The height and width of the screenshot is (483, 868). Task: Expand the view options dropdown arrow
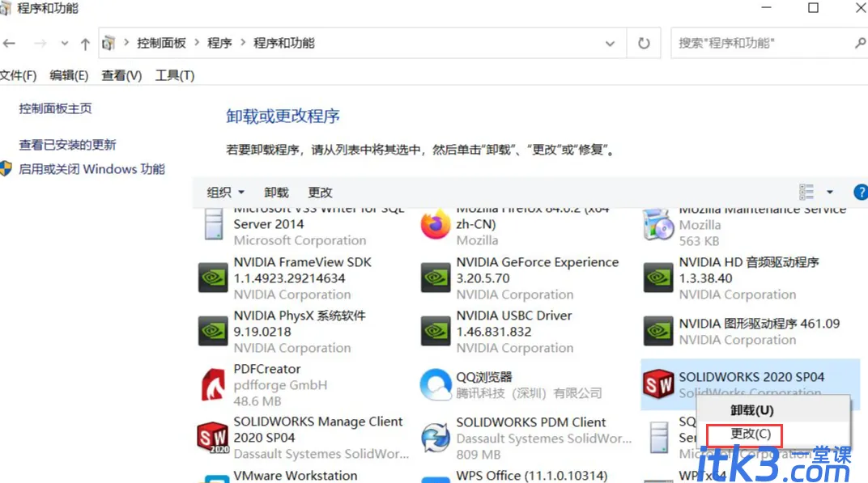pyautogui.click(x=830, y=192)
